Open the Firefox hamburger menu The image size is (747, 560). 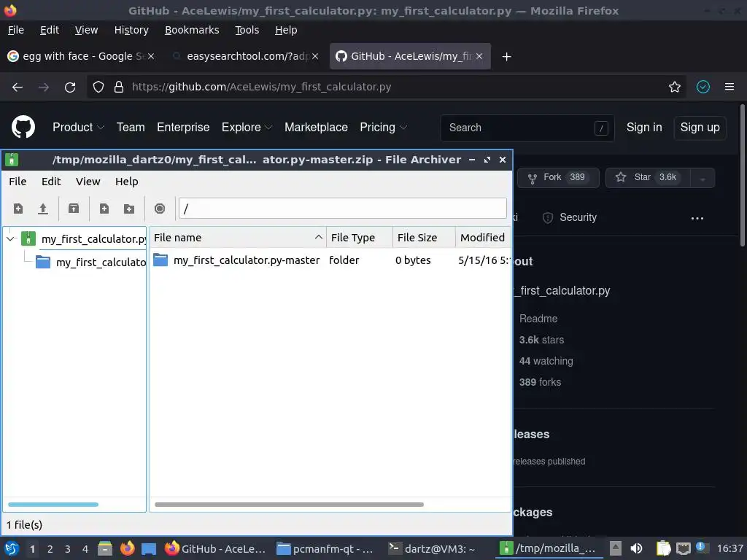(x=729, y=87)
